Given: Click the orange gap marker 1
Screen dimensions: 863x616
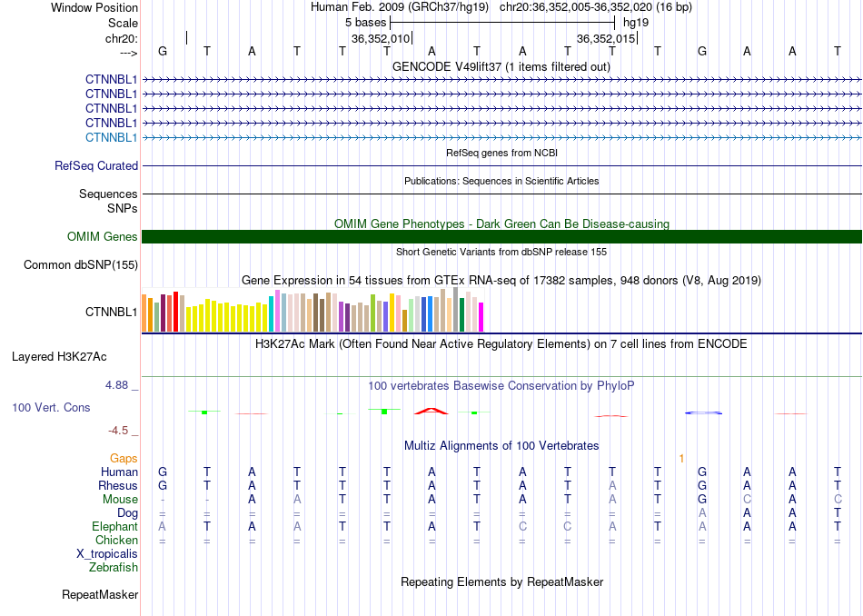Looking at the screenshot, I should click(x=681, y=459).
